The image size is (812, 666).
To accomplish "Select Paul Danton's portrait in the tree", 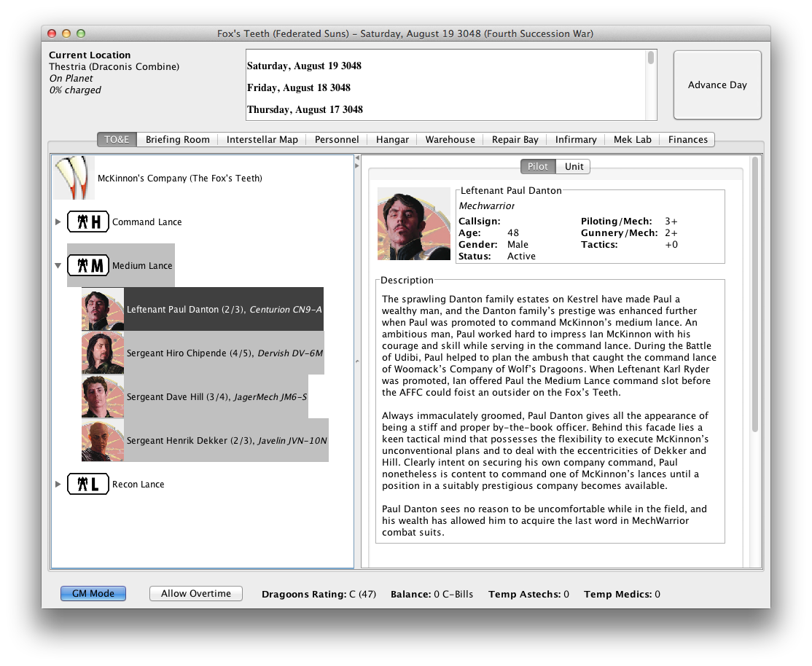I will tap(103, 309).
